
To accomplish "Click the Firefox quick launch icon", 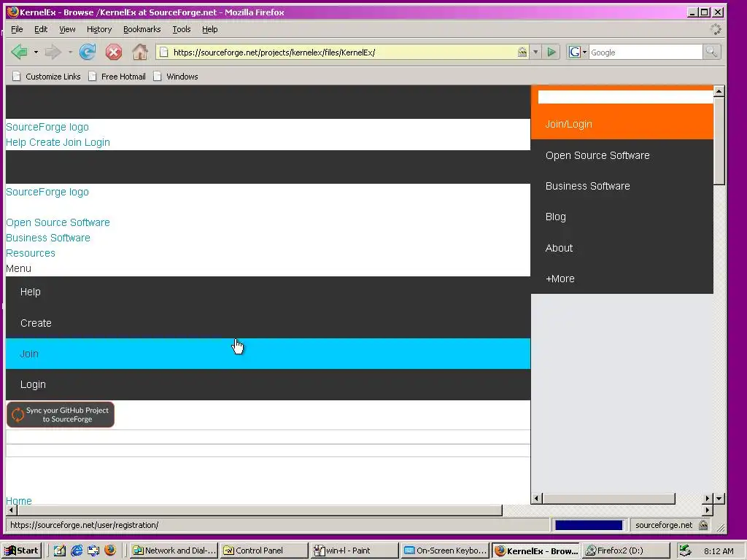I will (x=110, y=551).
